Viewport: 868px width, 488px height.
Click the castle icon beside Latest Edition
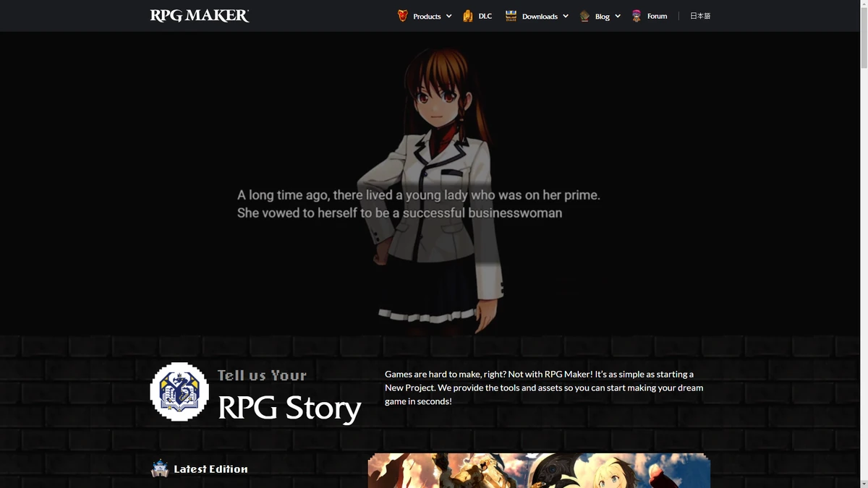[x=160, y=468]
